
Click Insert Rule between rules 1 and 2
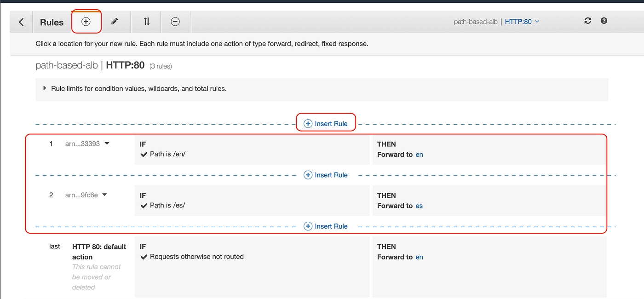click(326, 175)
